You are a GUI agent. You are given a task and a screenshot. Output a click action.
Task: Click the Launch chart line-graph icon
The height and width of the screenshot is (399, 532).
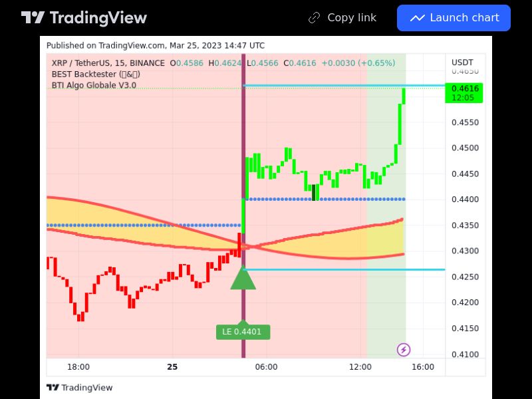coord(418,18)
